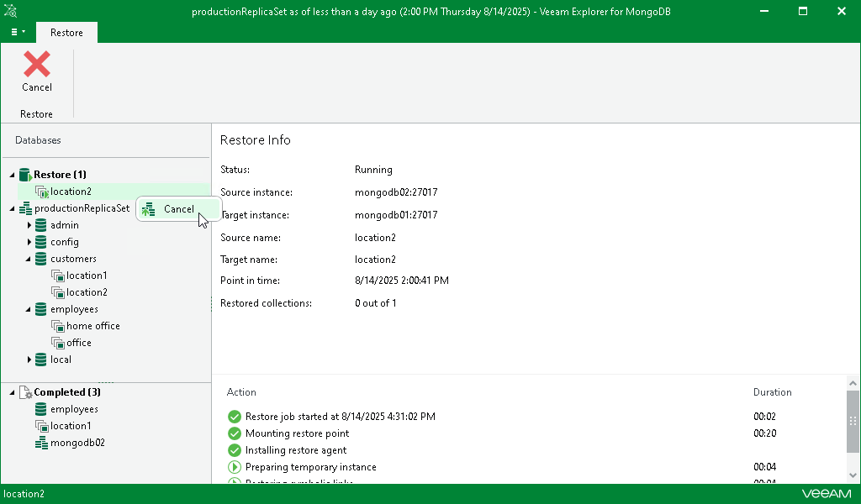Open the Restore ribbon tab

66,33
